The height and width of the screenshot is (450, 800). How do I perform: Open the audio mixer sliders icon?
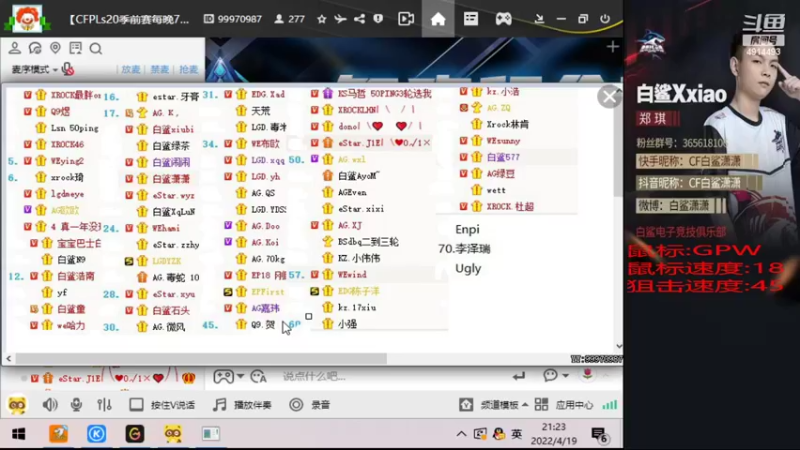point(104,405)
